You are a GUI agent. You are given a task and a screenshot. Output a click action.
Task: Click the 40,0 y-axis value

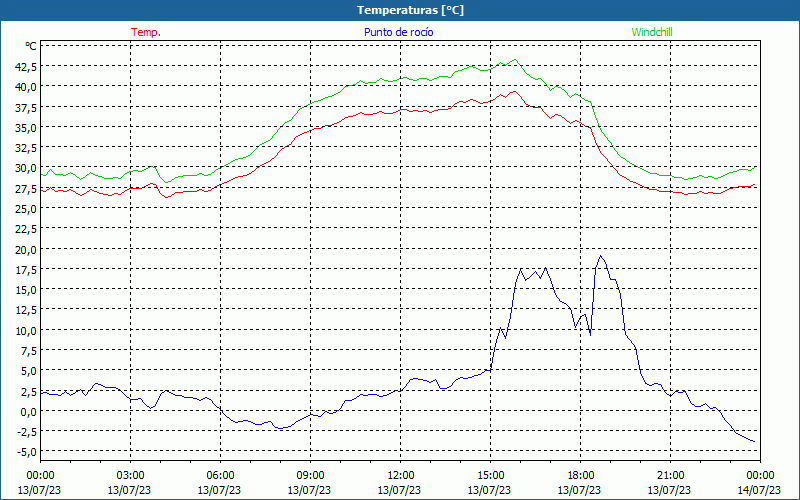26,87
